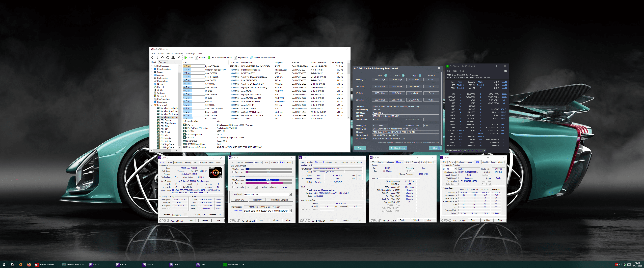Click the ZenTimings screenshot camera icon

(x=505, y=71)
